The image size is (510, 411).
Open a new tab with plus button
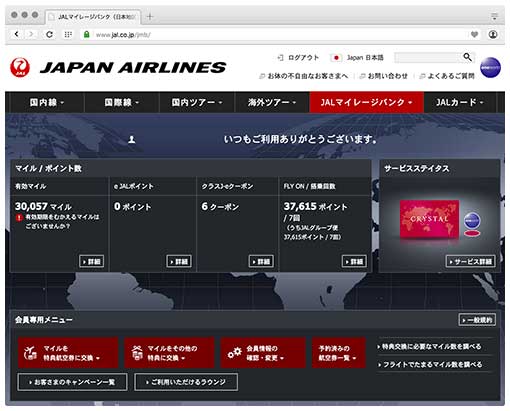[150, 16]
